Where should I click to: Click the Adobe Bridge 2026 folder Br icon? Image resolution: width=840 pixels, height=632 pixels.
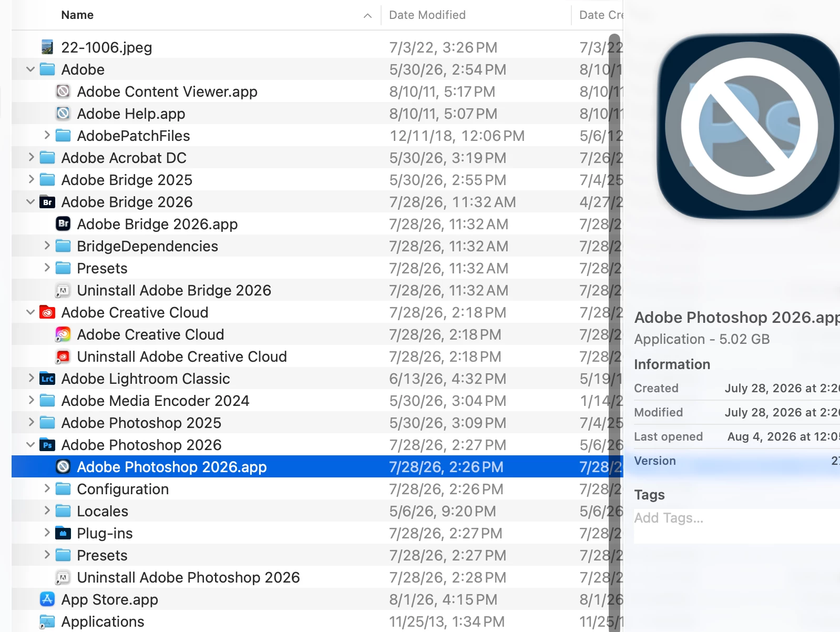point(47,202)
